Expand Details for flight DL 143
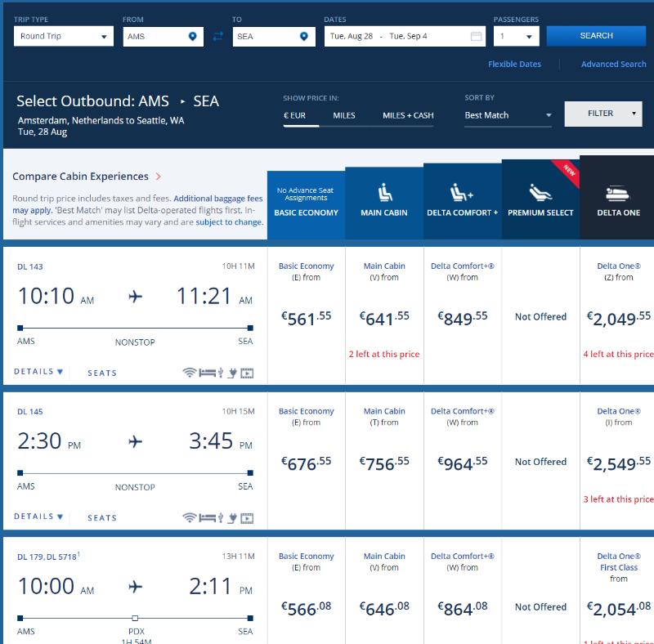The image size is (654, 644). click(38, 372)
